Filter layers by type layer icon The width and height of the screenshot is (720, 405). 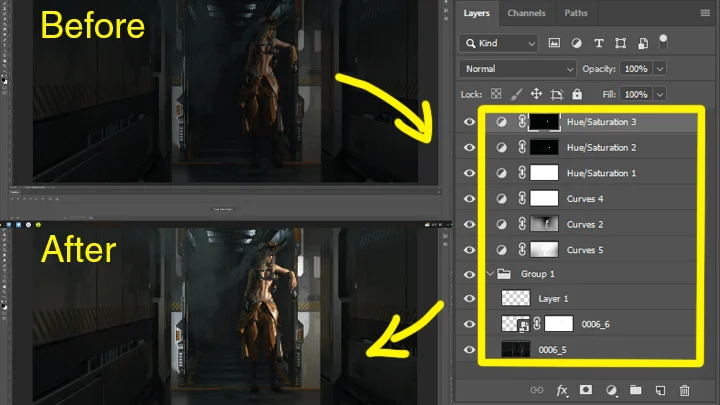599,43
